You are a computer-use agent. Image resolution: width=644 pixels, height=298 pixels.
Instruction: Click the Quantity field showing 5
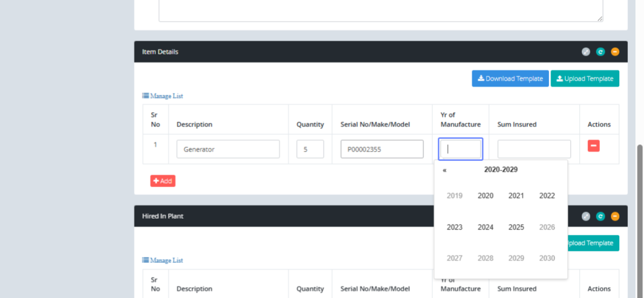click(310, 150)
